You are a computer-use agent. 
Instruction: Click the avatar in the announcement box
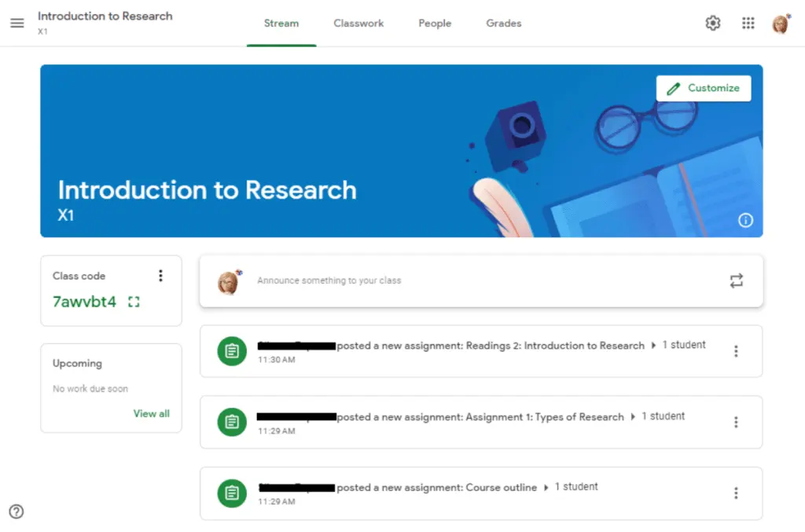point(229,281)
